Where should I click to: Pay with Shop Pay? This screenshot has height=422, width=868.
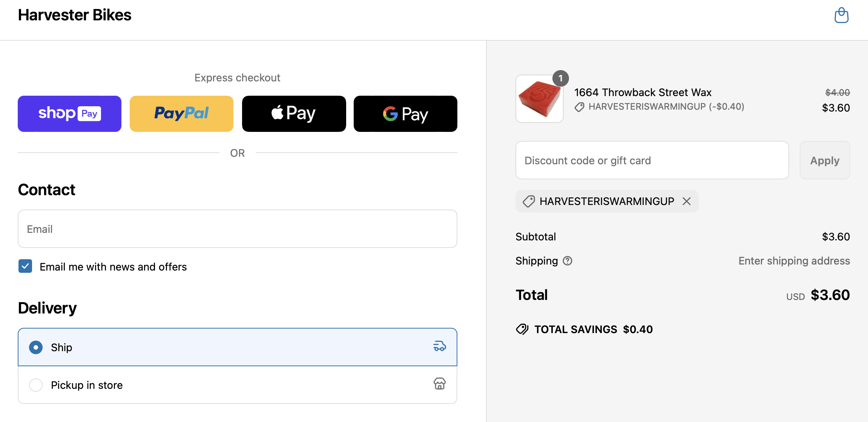click(69, 113)
